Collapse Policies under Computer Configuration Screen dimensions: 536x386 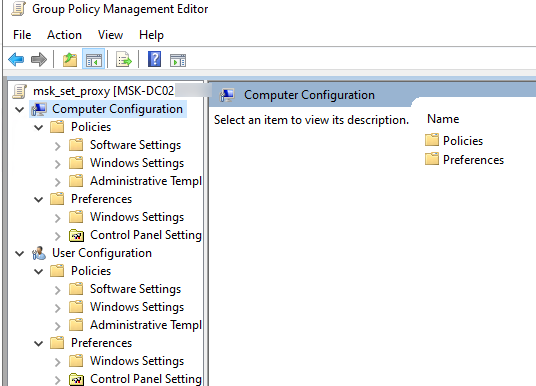39,128
